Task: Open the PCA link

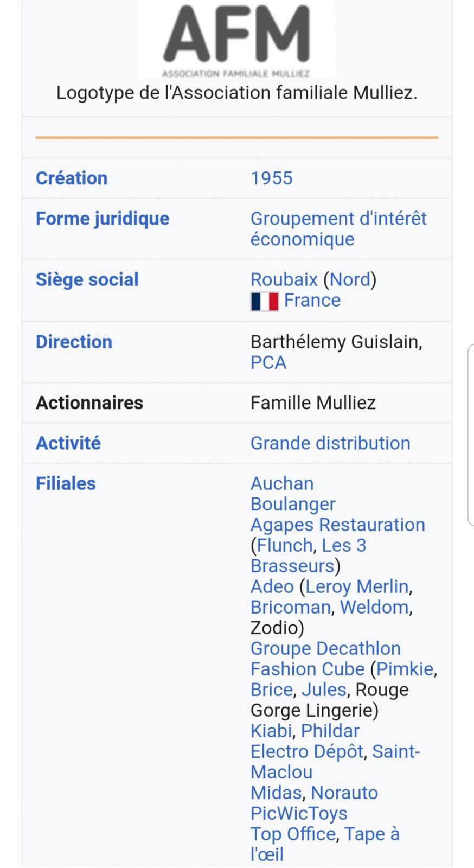Action: click(x=268, y=362)
